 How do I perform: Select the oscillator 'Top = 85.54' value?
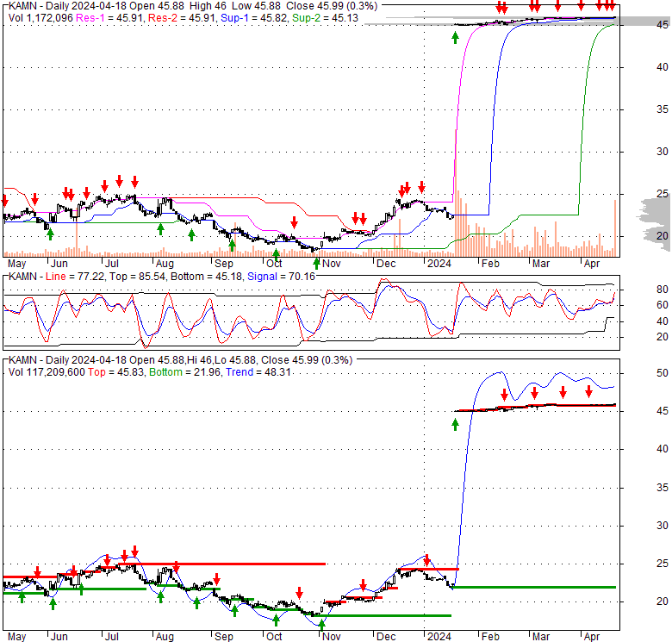(x=137, y=277)
